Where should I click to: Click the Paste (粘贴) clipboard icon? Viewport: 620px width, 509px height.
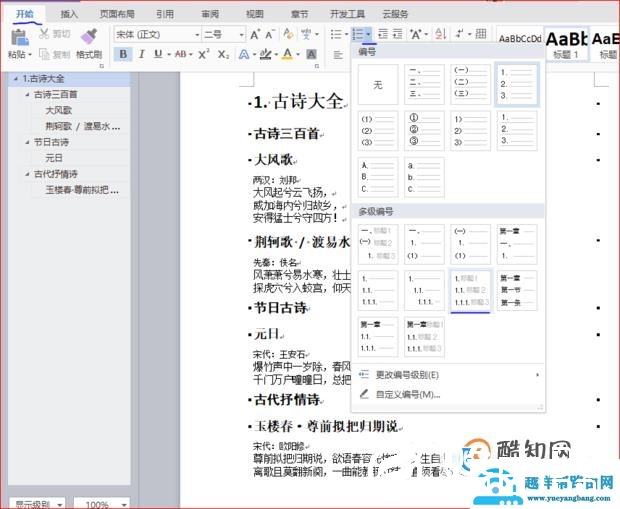pos(20,37)
